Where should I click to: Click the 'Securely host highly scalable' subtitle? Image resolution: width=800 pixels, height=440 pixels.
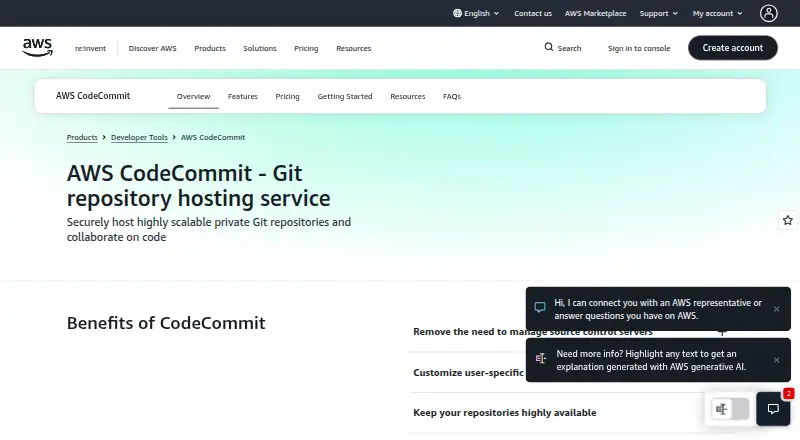(x=209, y=229)
